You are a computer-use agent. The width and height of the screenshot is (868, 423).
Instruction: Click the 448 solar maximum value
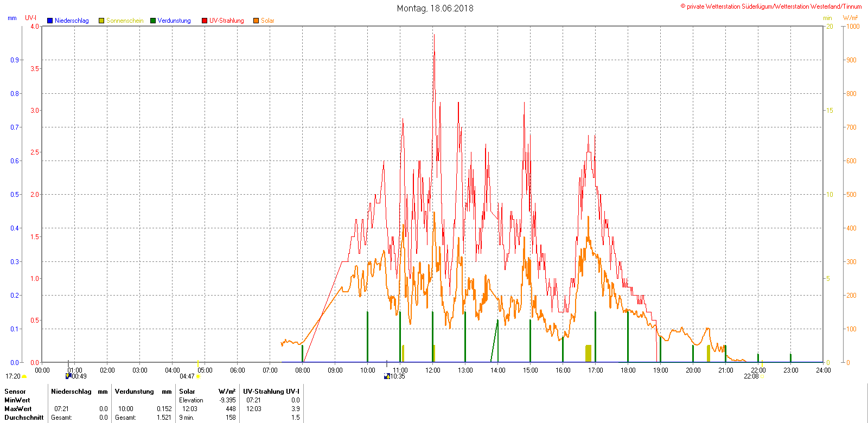(x=231, y=409)
